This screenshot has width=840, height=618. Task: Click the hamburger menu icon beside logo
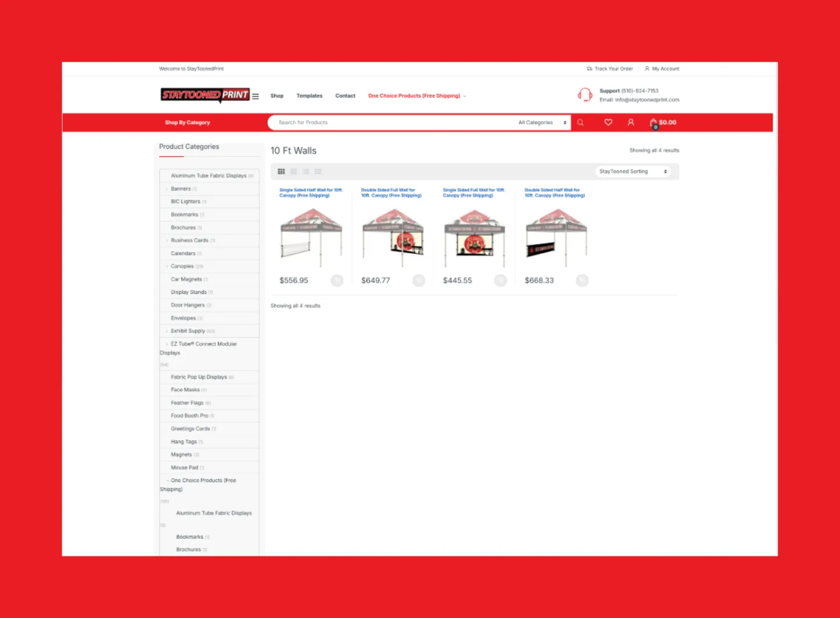[255, 96]
